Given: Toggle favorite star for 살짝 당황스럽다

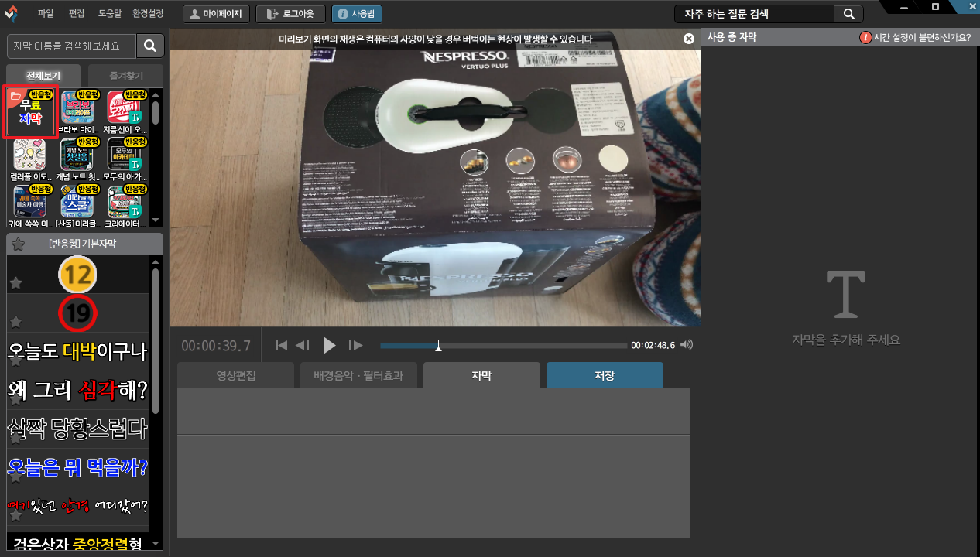Looking at the screenshot, I should (15, 439).
